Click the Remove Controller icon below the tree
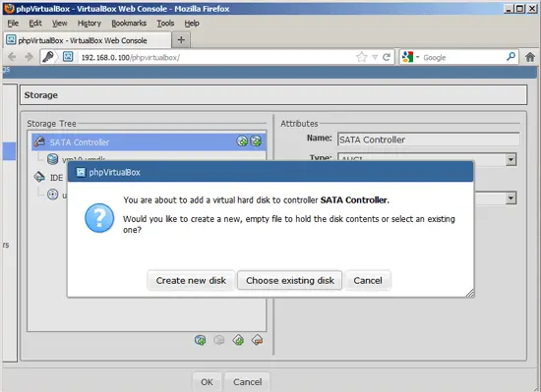Screen dimensions: 541x392 click(257, 340)
